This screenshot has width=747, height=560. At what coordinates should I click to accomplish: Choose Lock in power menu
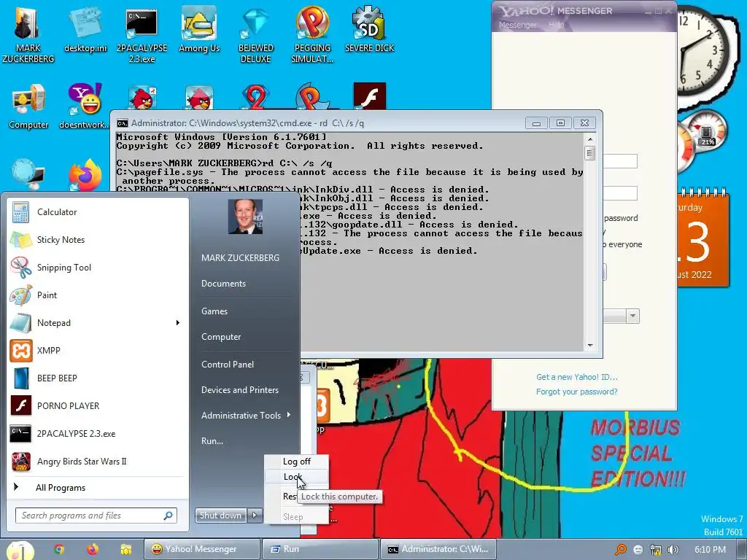click(296, 477)
